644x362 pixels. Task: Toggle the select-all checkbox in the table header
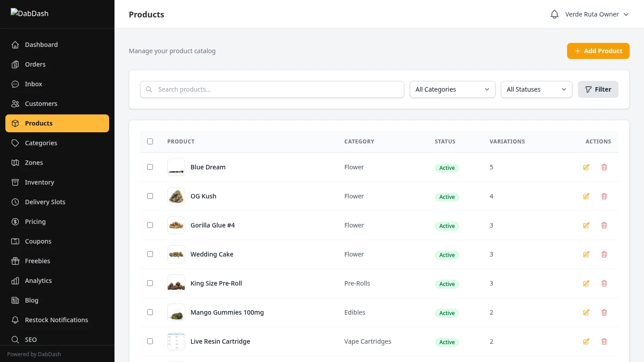click(150, 141)
